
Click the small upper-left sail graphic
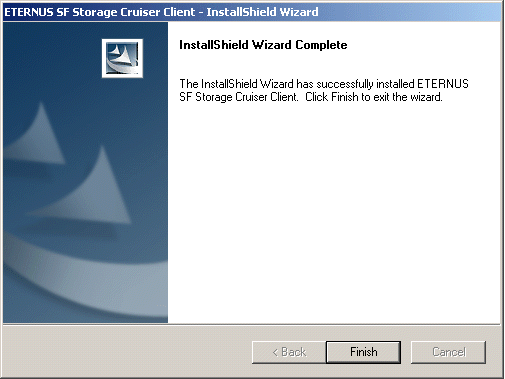38,135
